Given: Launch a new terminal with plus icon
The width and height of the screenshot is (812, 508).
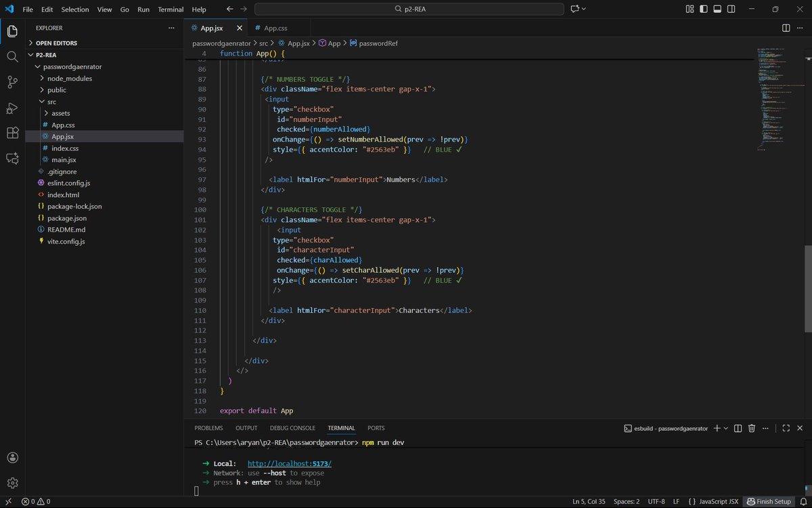Looking at the screenshot, I should [718, 428].
